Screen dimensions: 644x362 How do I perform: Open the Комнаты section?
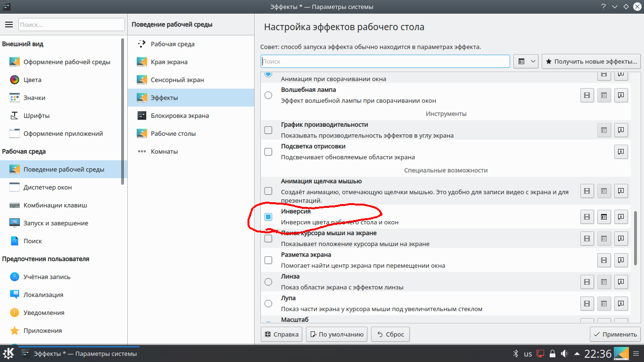click(x=191, y=151)
